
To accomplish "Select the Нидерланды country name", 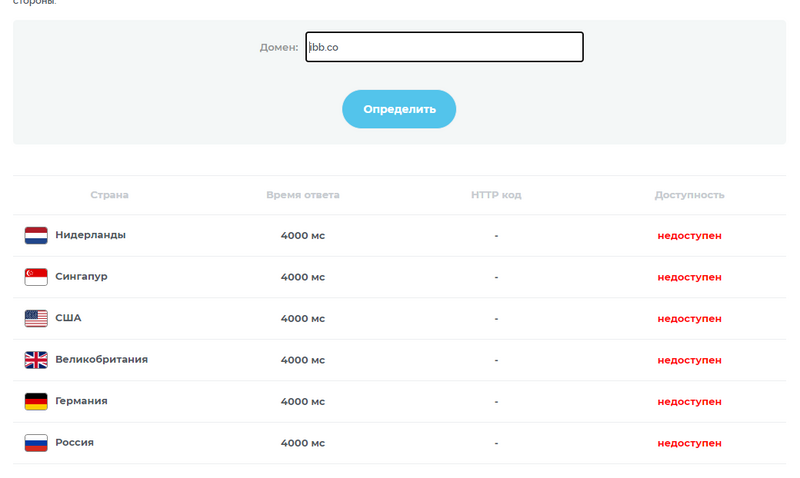I will coord(90,235).
